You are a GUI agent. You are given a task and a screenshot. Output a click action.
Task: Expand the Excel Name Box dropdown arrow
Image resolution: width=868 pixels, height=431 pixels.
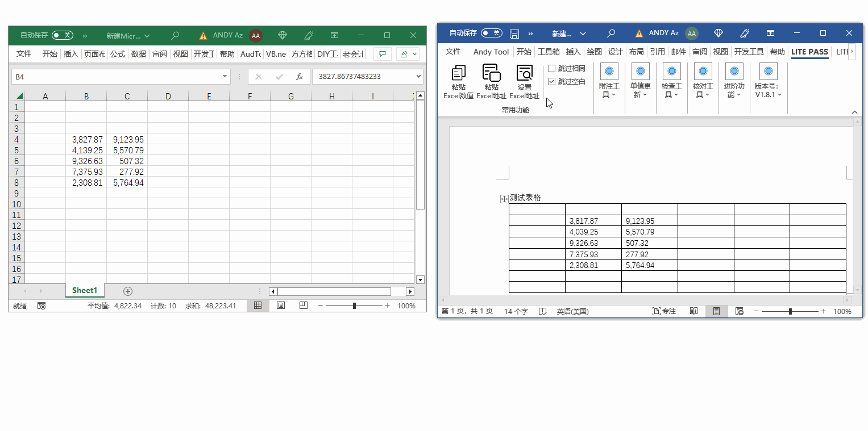pyautogui.click(x=225, y=77)
